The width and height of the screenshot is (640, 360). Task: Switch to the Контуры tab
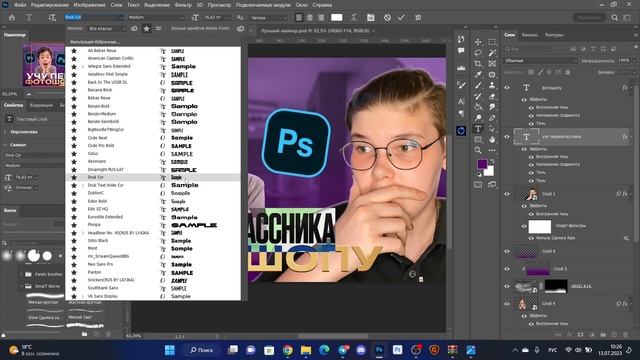click(x=554, y=35)
